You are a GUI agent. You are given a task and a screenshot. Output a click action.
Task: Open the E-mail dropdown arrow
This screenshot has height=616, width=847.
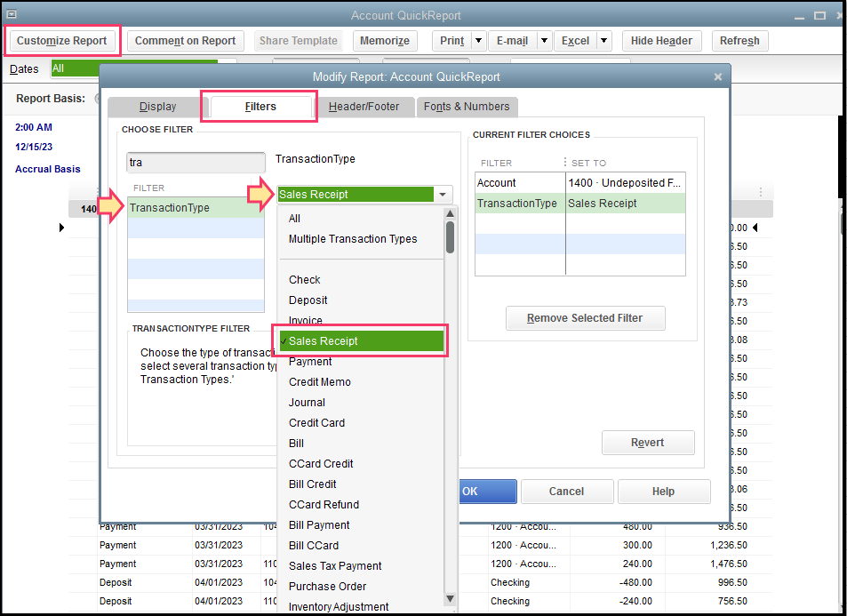545,41
